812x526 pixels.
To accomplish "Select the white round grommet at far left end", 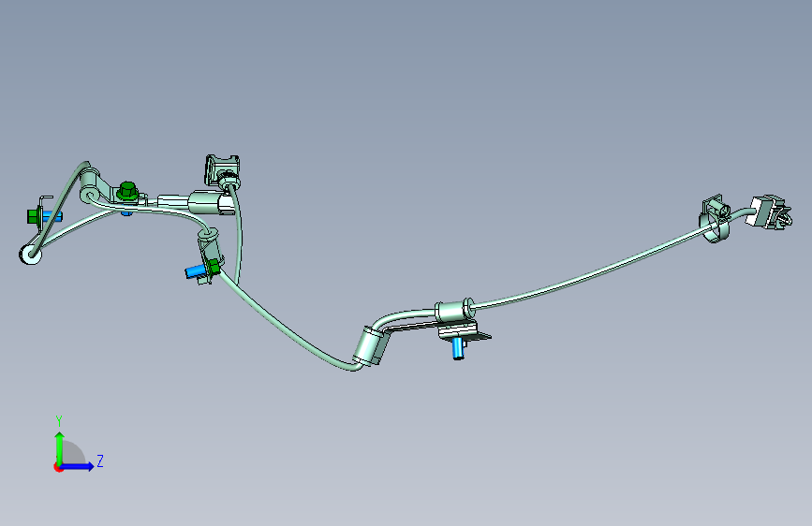I will pyautogui.click(x=31, y=255).
